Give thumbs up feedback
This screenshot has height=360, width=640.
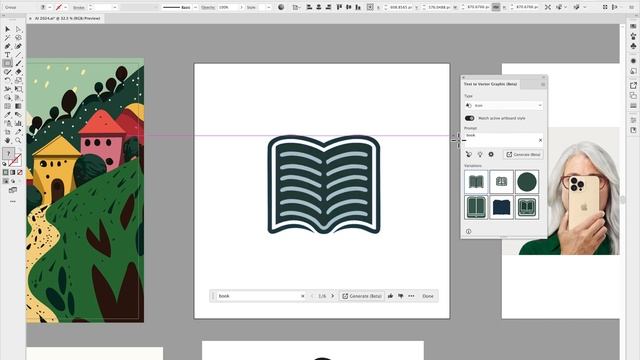390,296
